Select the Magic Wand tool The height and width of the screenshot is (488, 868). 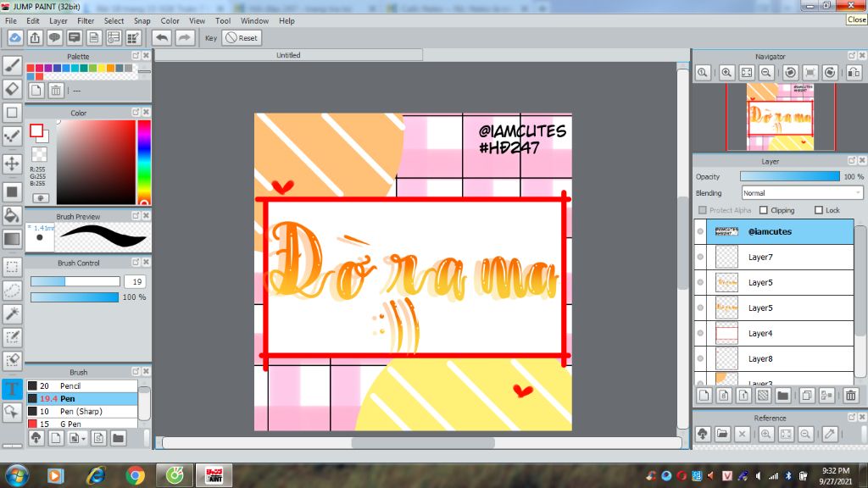tap(12, 313)
